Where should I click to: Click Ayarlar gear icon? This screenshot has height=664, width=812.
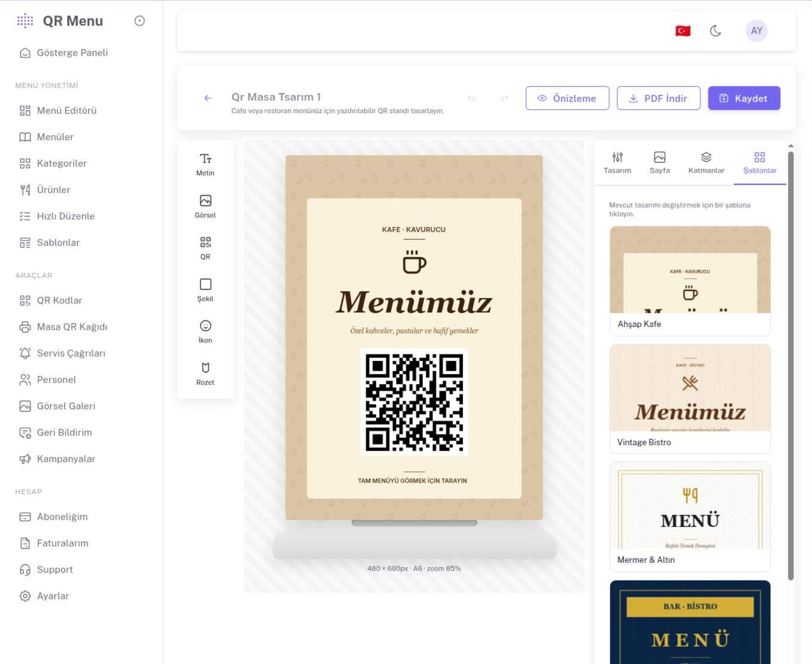[25, 596]
